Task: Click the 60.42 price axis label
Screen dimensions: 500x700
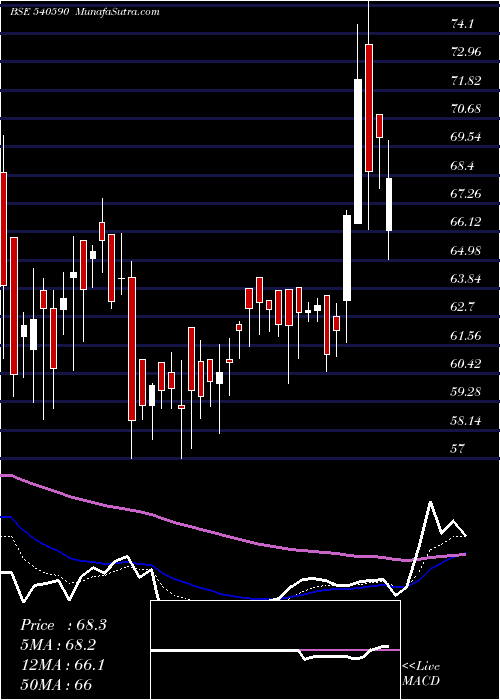Action: tap(466, 364)
